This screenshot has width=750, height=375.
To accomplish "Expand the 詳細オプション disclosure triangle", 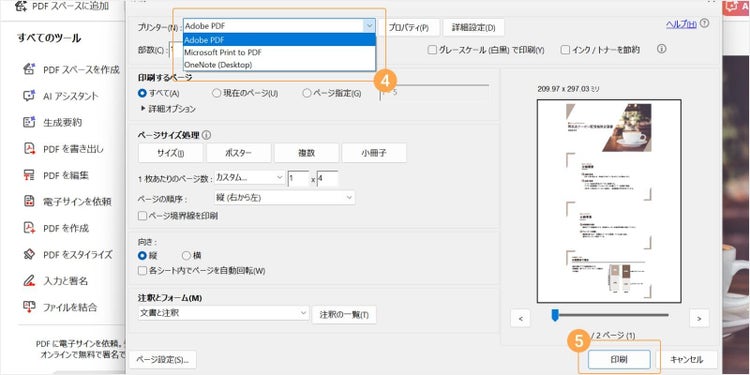I will tap(143, 109).
